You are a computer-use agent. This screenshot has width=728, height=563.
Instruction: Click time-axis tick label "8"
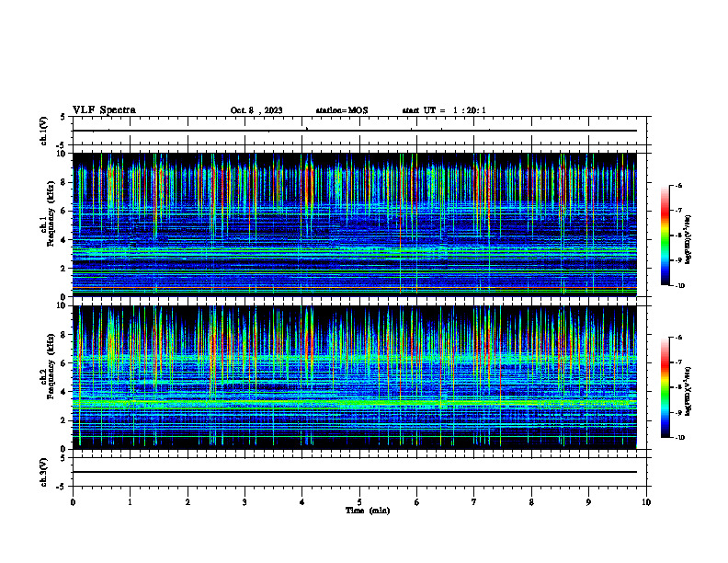pyautogui.click(x=531, y=502)
